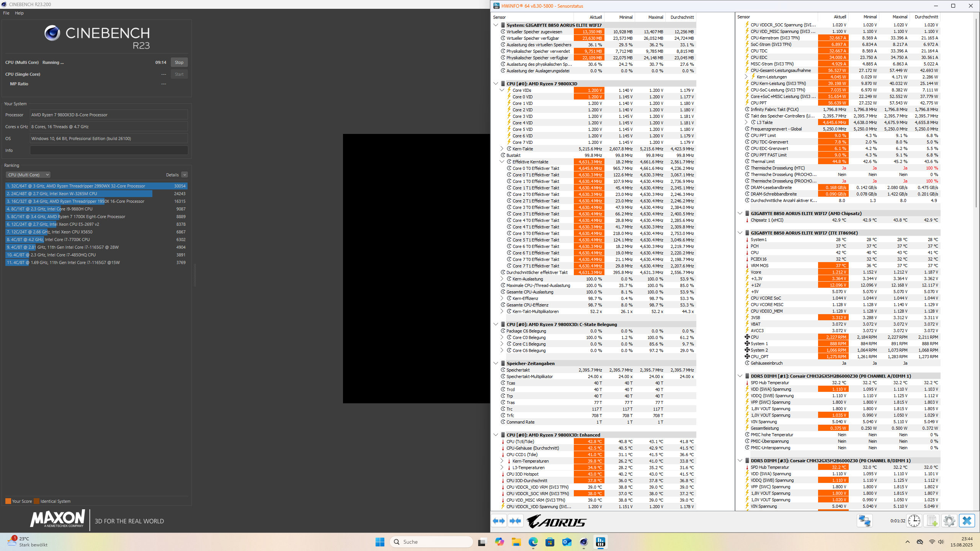The width and height of the screenshot is (980, 551).
Task: Open the Help menu in Cinebench
Action: tap(19, 13)
